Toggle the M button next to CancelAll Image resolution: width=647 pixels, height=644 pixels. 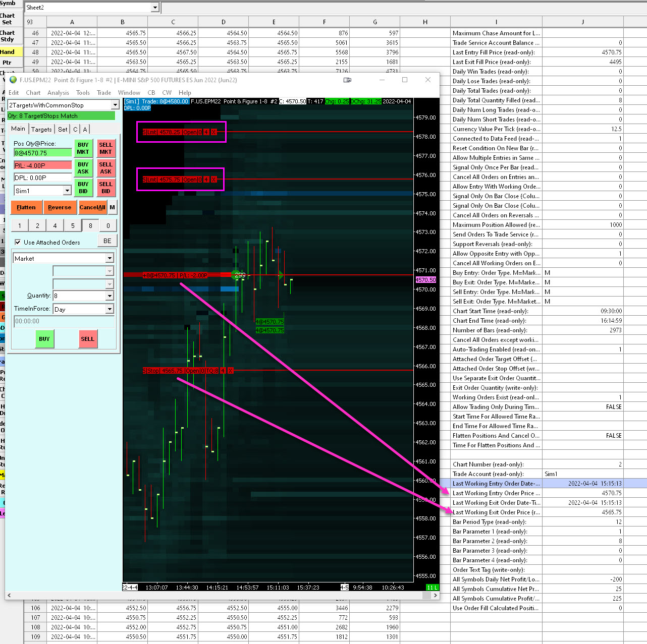[112, 207]
